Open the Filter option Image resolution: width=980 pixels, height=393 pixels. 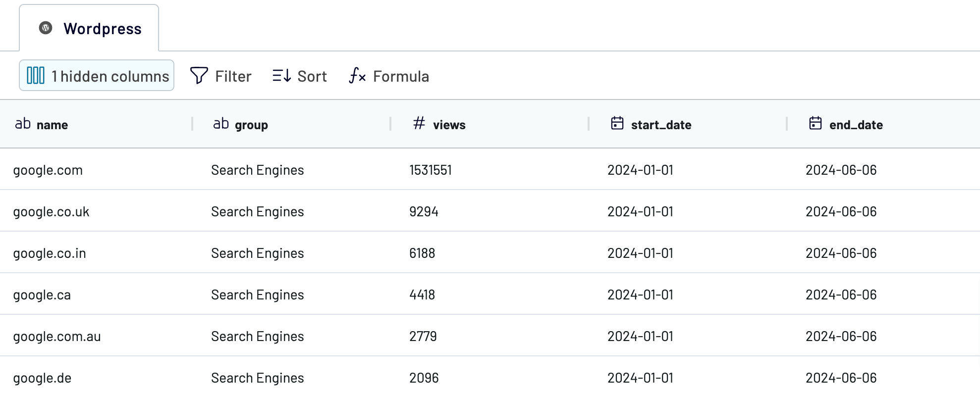coord(221,76)
